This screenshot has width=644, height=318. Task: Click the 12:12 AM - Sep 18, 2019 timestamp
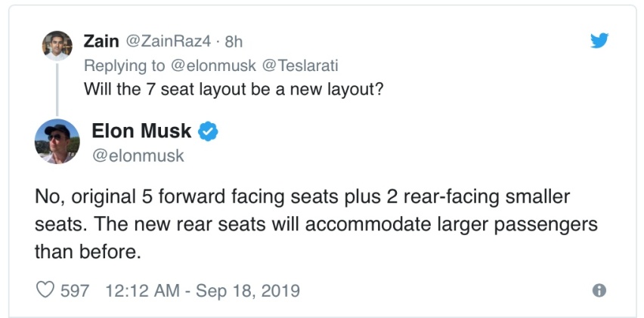(x=203, y=291)
